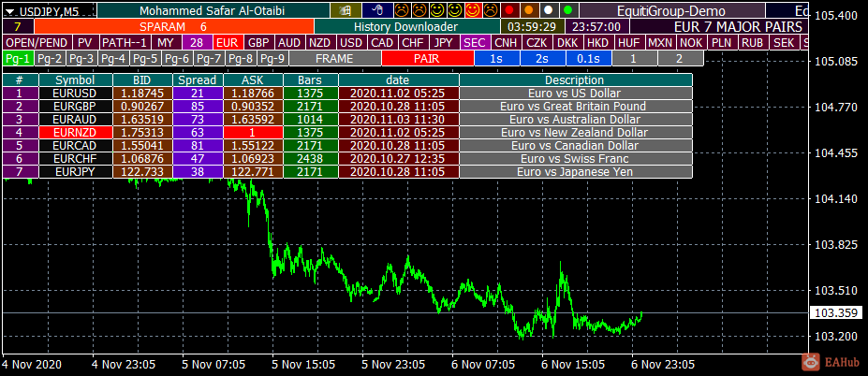Select the USD currency filter
Screen dimensions: 868x376
[x=351, y=43]
